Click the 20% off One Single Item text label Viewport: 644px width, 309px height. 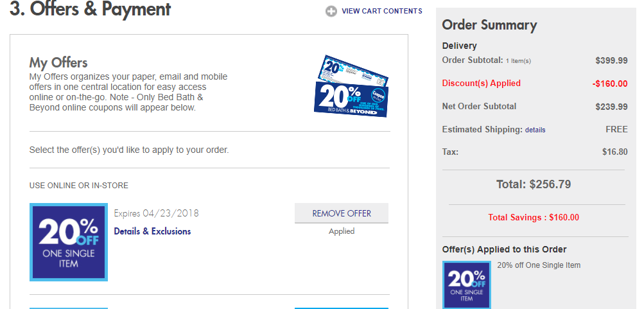[539, 265]
